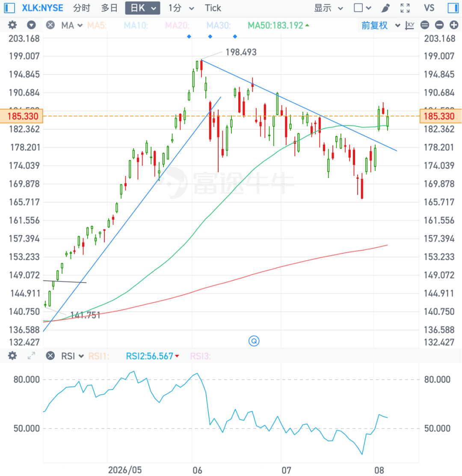Open VS compare function
Viewport: 462px width, 476px height.
point(429,8)
